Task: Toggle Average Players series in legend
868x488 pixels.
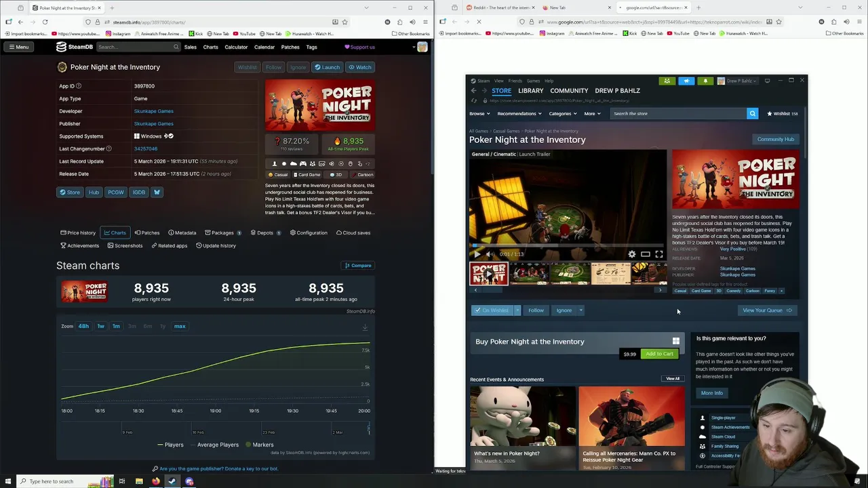Action: click(214, 445)
